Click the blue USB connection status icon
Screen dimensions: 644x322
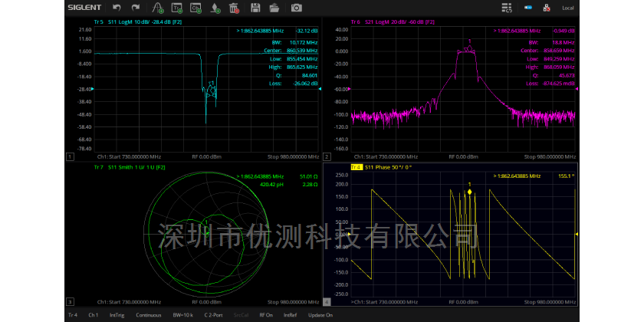tap(528, 8)
